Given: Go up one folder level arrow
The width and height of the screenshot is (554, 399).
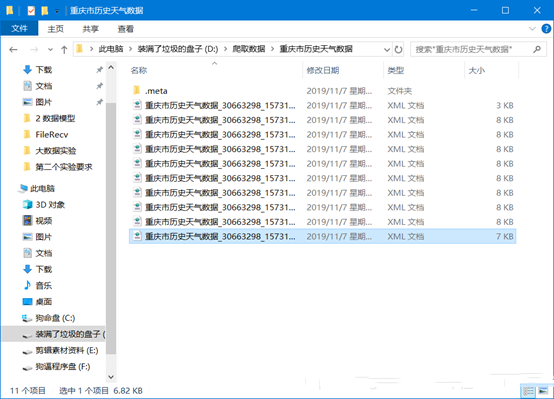Looking at the screenshot, I should [x=64, y=49].
